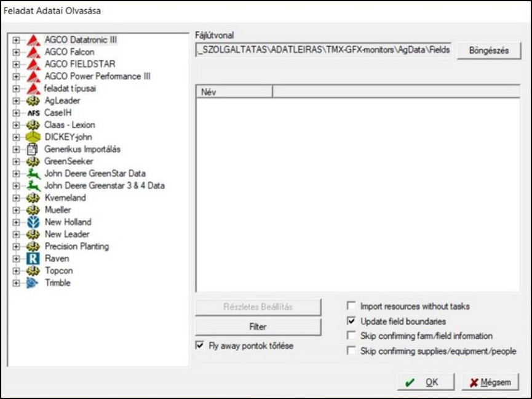Image resolution: width=532 pixels, height=399 pixels.
Task: Click the Topcon gear icon
Action: [x=33, y=271]
